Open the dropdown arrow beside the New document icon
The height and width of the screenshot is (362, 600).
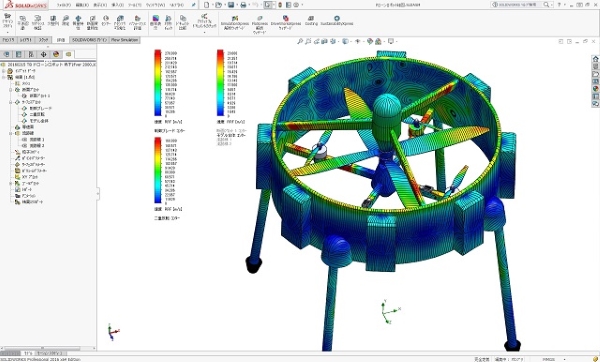tap(212, 5)
